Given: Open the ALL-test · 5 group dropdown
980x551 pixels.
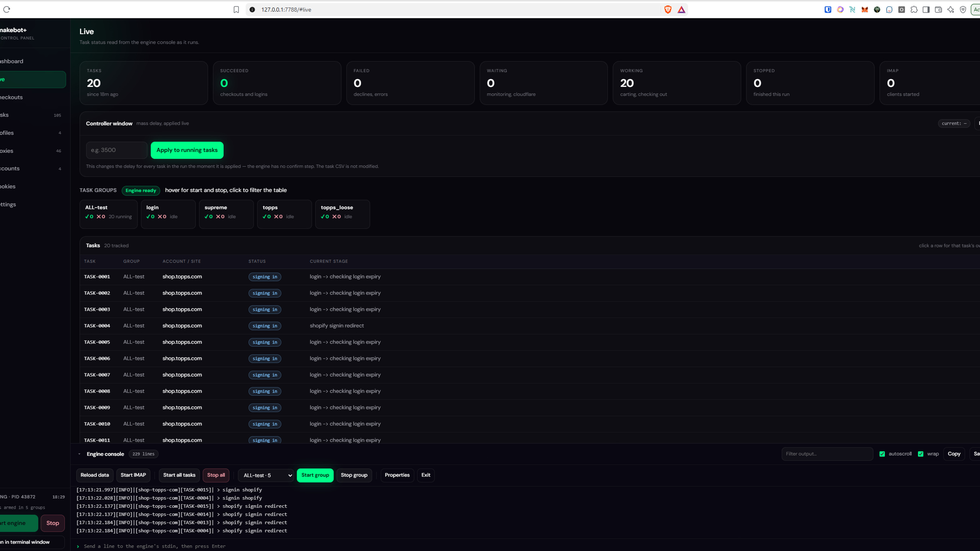Looking at the screenshot, I should click(266, 475).
